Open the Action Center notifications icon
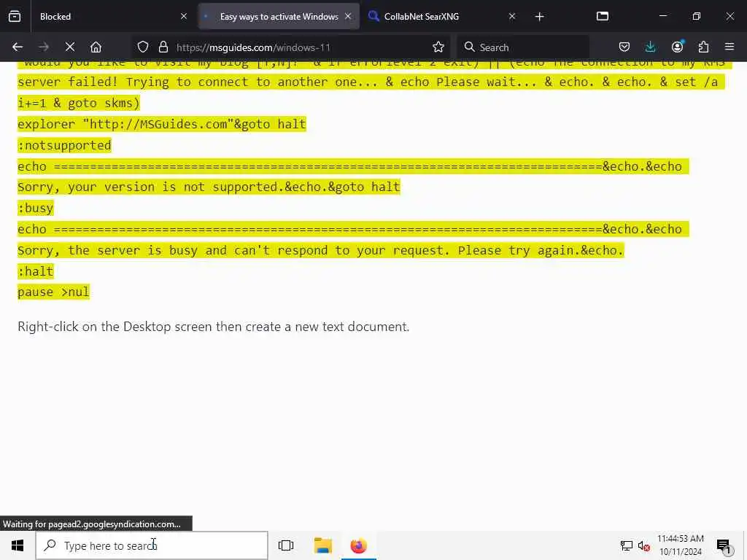Screen dimensions: 747x560 [724, 545]
